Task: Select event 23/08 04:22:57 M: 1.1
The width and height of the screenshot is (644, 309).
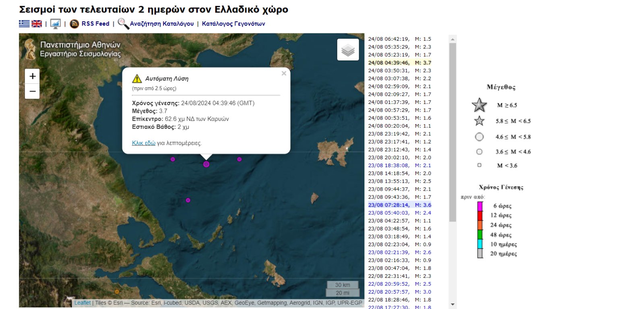Action: pos(400,221)
